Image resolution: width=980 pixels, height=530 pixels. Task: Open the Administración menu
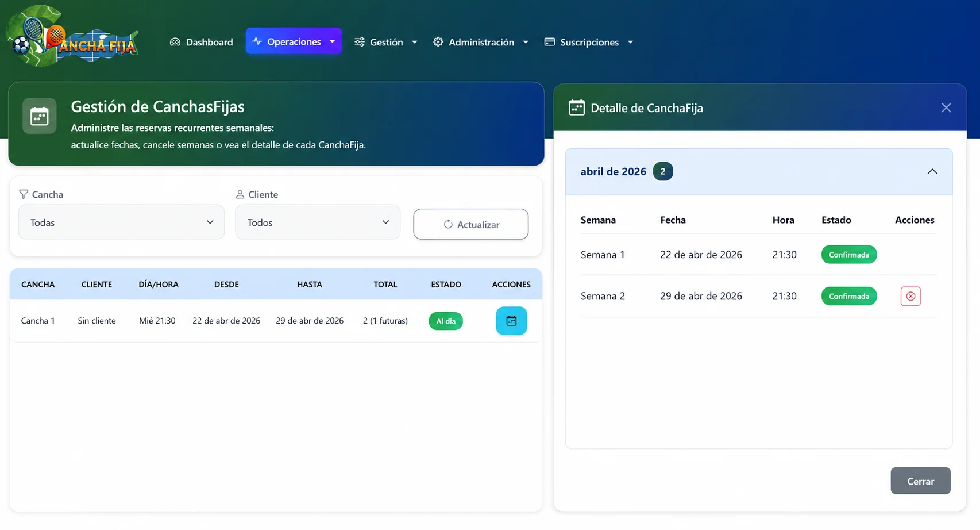coord(481,42)
